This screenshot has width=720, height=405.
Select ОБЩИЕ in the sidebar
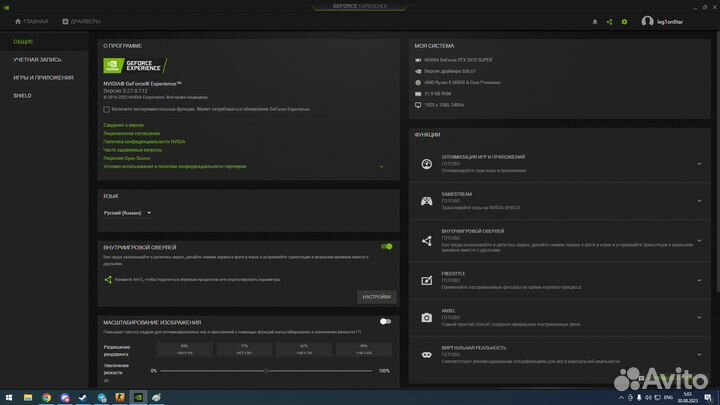(x=23, y=42)
